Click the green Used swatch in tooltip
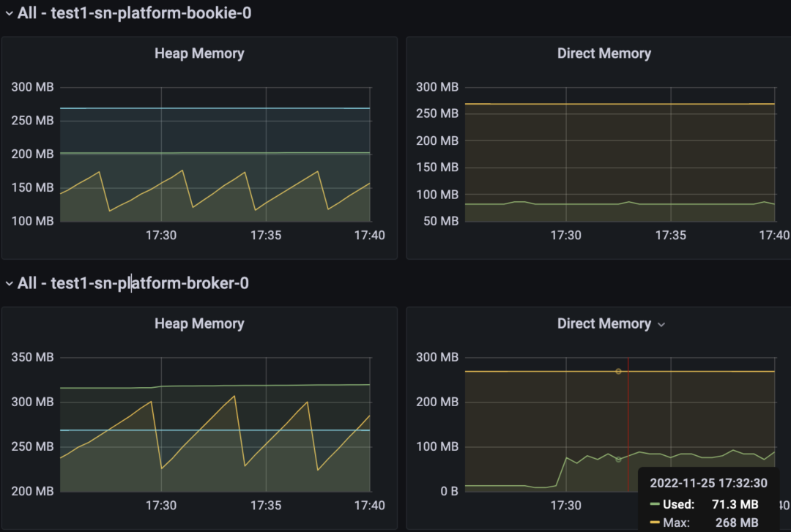 click(655, 504)
